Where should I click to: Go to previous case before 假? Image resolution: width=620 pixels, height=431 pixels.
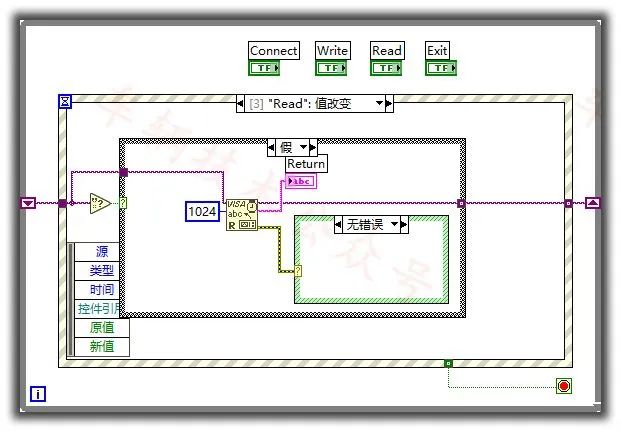tap(271, 147)
